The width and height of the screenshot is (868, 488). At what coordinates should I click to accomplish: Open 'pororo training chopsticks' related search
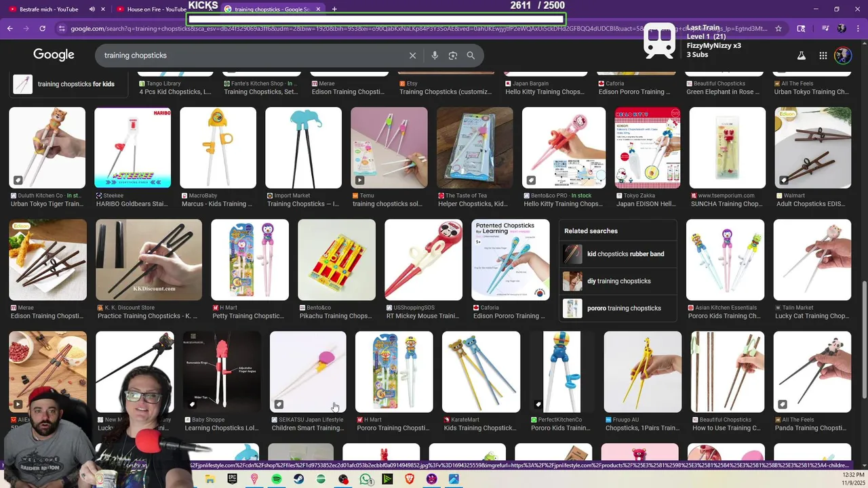[x=618, y=308]
